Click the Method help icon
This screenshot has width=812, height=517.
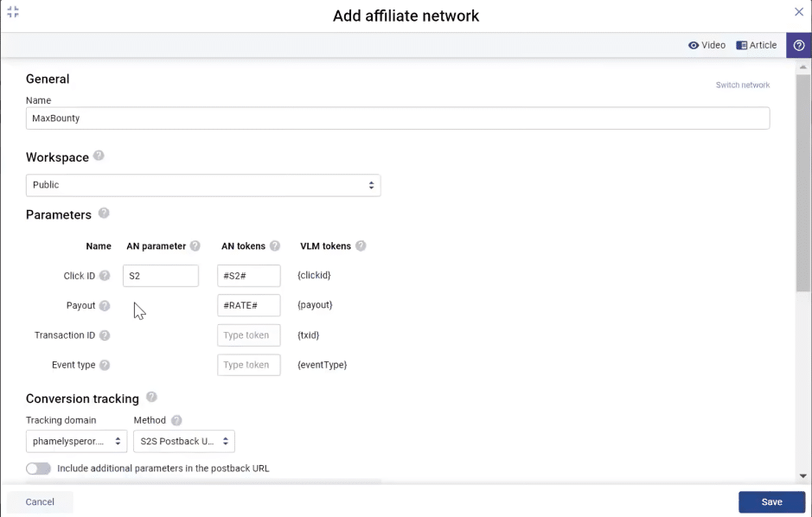click(x=176, y=420)
